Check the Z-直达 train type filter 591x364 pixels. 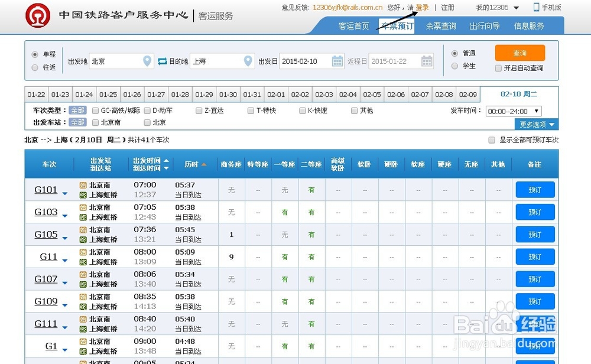pos(199,110)
